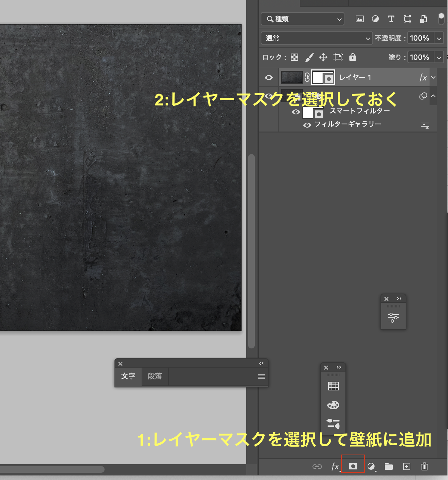Open filter blending options for フィルターギャラリー
The width and height of the screenshot is (448, 480).
coord(425,125)
